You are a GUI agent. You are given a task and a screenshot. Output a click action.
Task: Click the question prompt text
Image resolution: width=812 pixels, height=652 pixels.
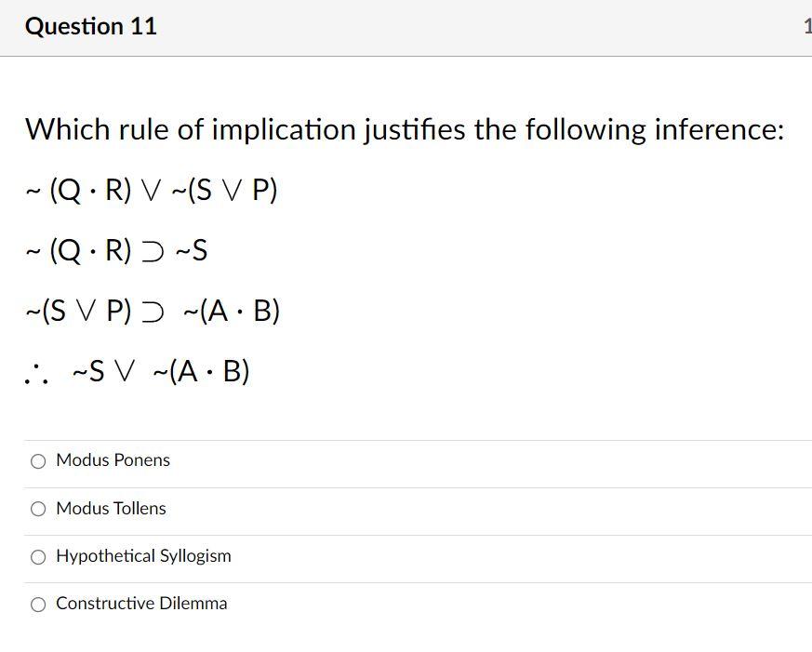[404, 129]
